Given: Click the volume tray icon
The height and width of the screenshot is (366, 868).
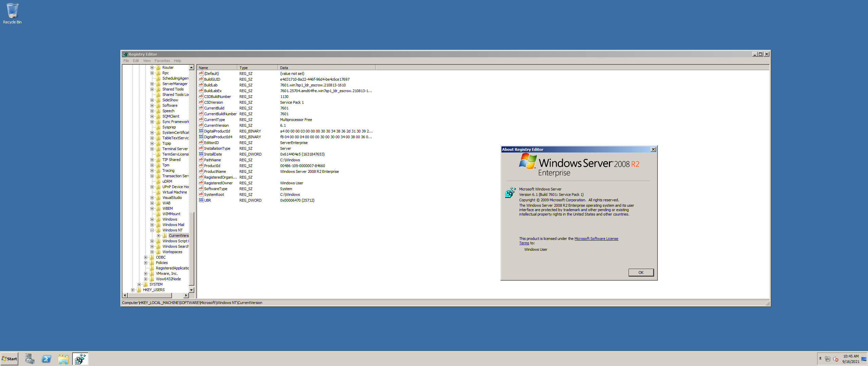Looking at the screenshot, I should pos(836,359).
